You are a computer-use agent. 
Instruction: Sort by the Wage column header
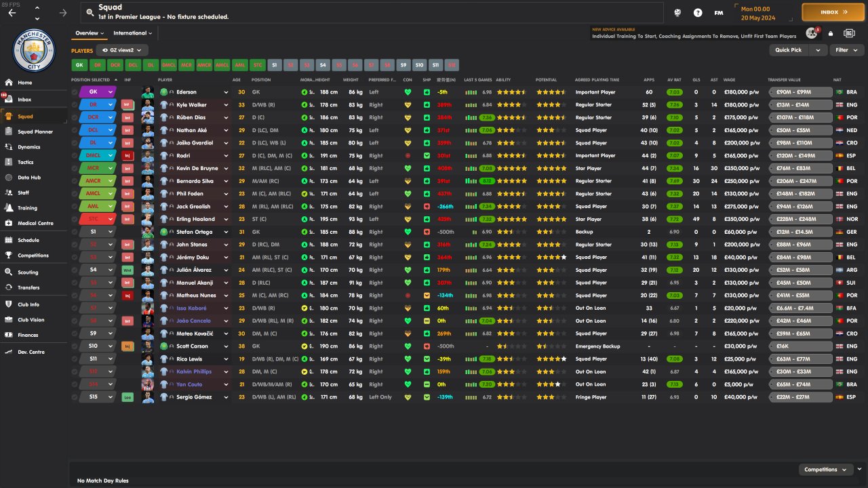[x=730, y=80]
